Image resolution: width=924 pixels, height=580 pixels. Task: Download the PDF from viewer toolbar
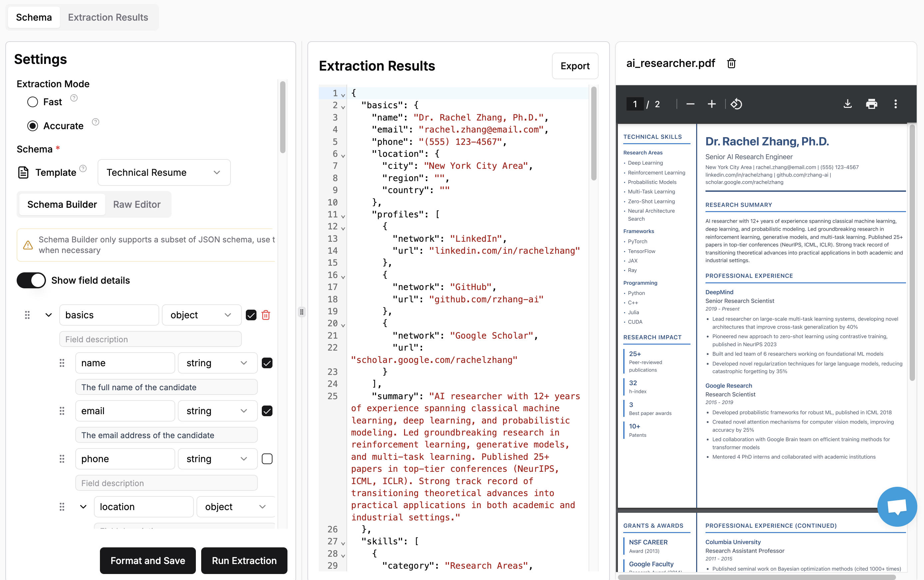pos(848,104)
